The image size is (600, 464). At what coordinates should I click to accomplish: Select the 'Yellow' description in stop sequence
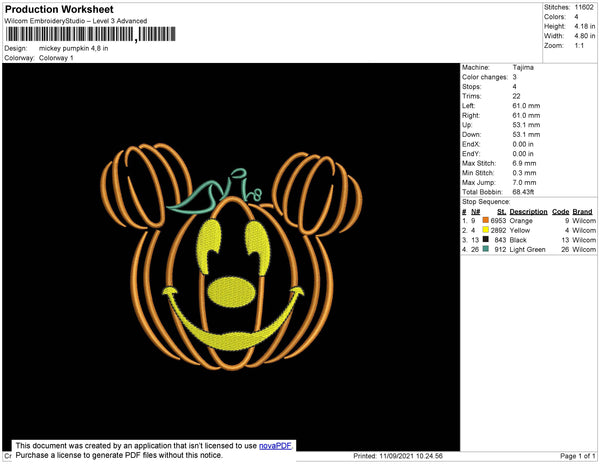click(x=520, y=230)
